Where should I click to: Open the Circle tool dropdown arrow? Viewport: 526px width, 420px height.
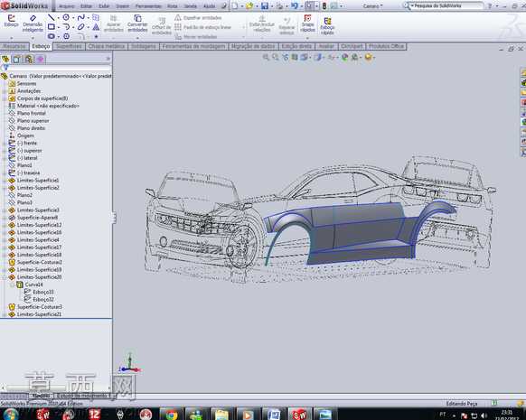click(x=73, y=18)
